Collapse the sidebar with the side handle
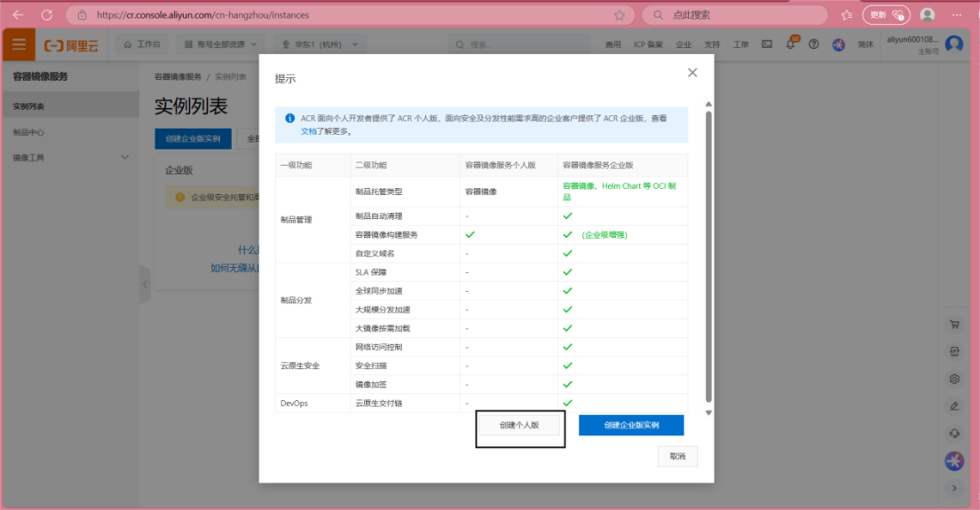 click(145, 285)
